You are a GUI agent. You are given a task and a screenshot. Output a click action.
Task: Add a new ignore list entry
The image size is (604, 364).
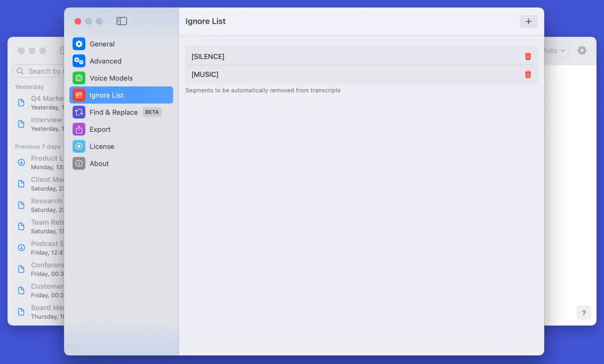pos(528,22)
